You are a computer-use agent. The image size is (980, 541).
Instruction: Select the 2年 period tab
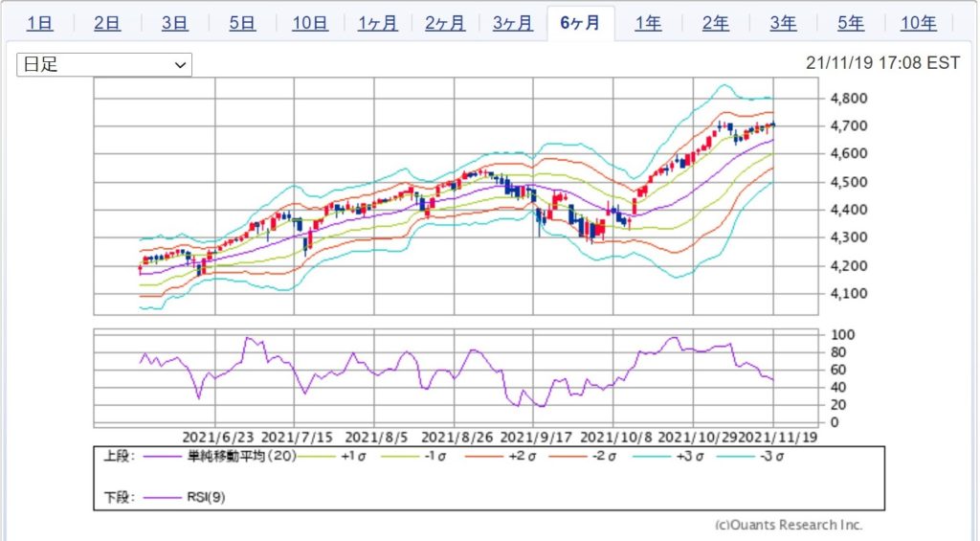(715, 24)
